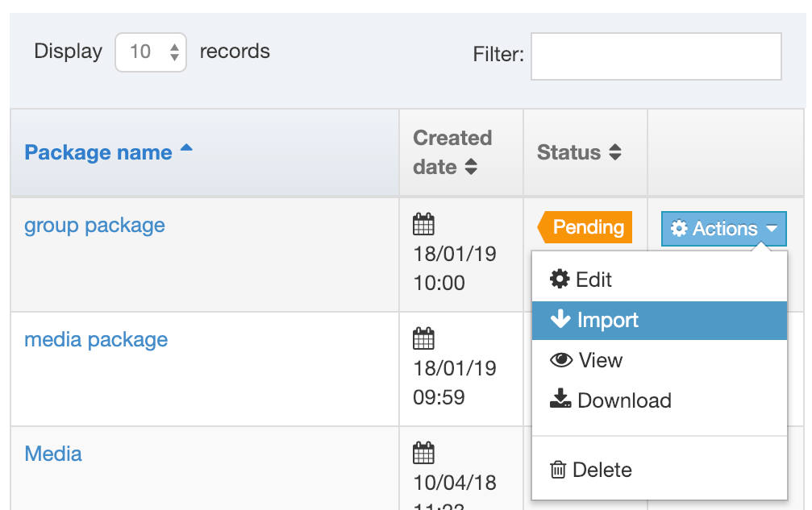Click calendar icon in Media row
Screen dimensions: 812x510
pos(423,453)
